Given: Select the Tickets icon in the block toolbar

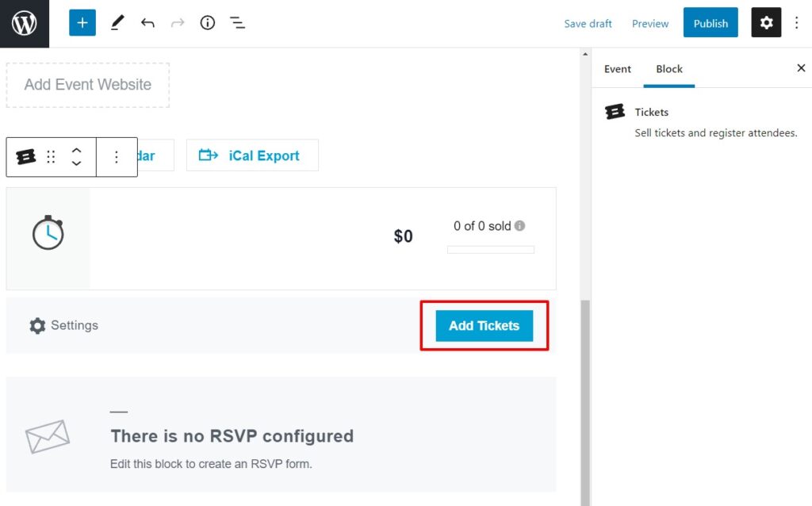Looking at the screenshot, I should pyautogui.click(x=25, y=155).
